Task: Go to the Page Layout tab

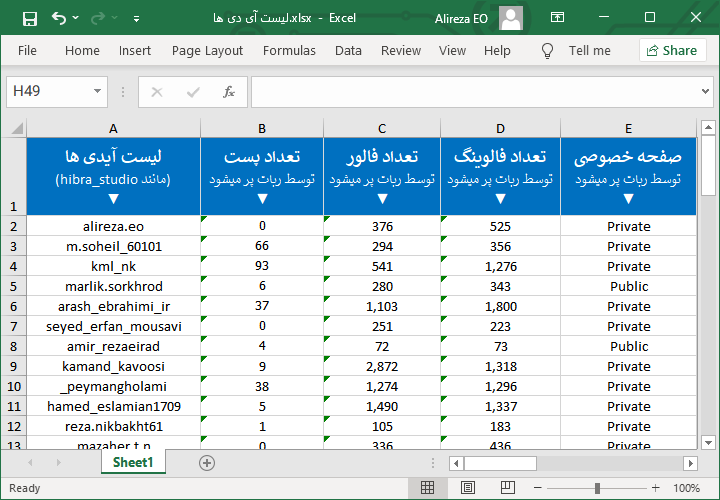Action: (207, 51)
